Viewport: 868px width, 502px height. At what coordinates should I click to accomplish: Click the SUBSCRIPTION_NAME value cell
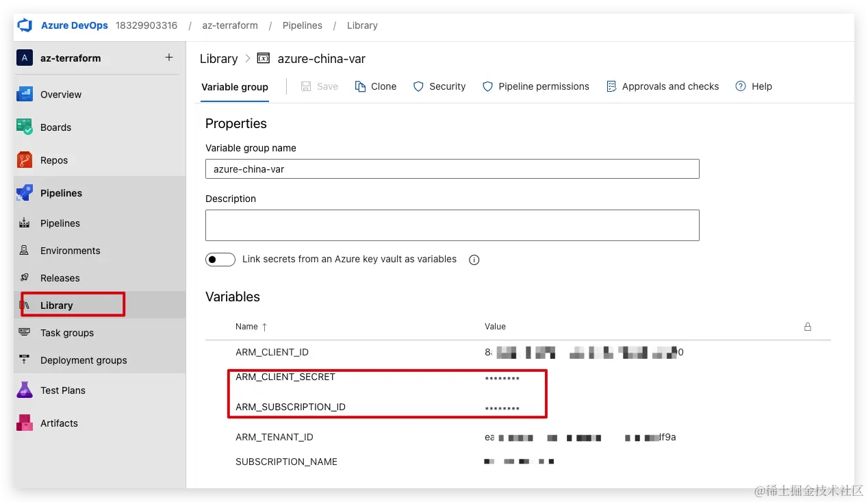pyautogui.click(x=519, y=462)
